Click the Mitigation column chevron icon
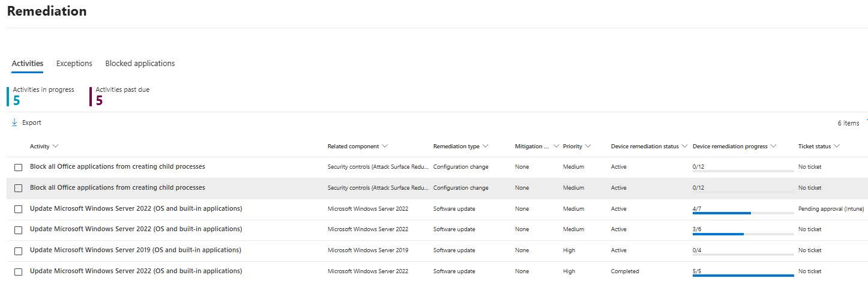 tap(556, 147)
